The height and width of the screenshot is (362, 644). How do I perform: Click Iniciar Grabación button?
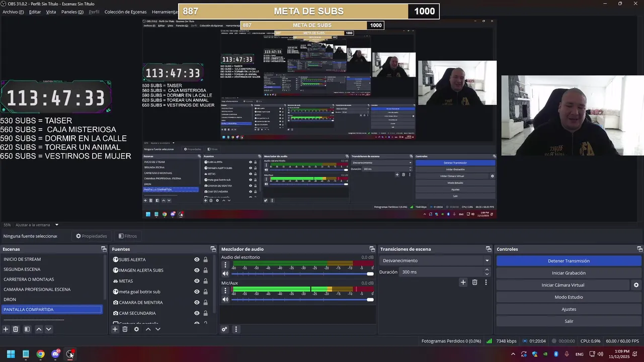pyautogui.click(x=569, y=273)
